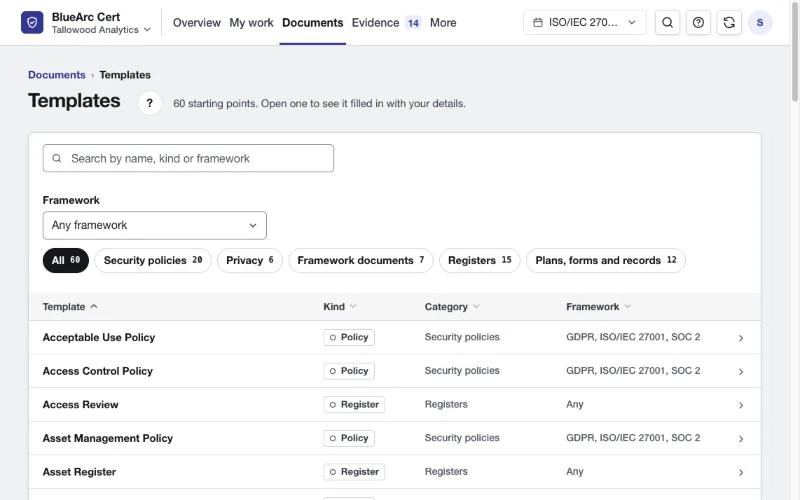The height and width of the screenshot is (500, 800).
Task: Open Access Control Policy row arrow
Action: coord(741,371)
